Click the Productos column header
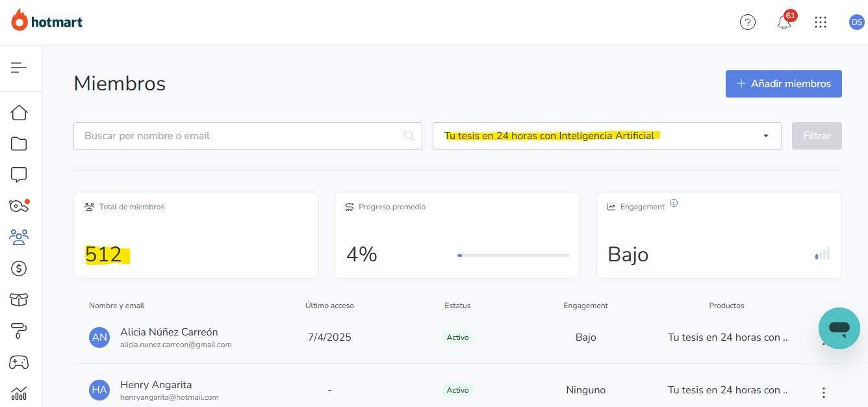 pyautogui.click(x=727, y=306)
